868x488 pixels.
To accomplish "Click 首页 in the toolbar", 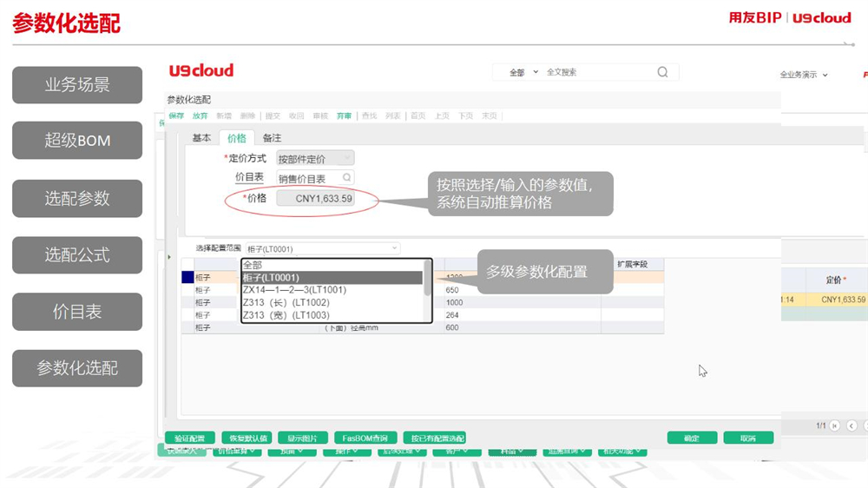I will [418, 115].
